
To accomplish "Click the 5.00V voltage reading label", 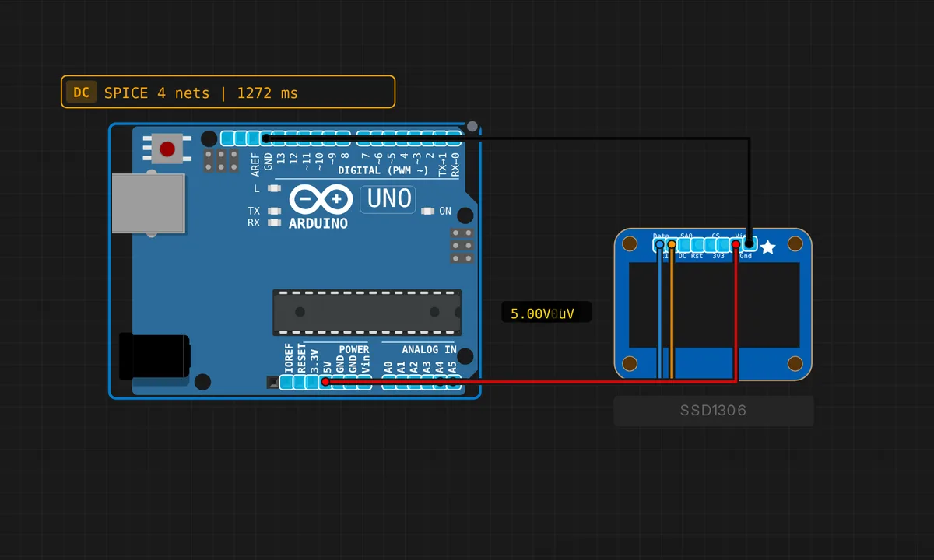I will [546, 313].
